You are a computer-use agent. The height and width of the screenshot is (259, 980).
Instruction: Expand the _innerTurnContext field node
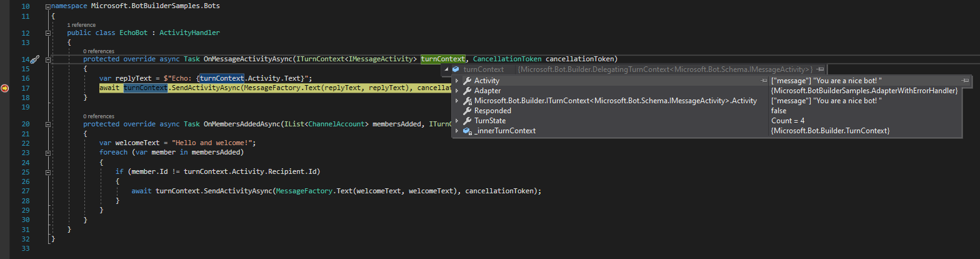coord(457,131)
